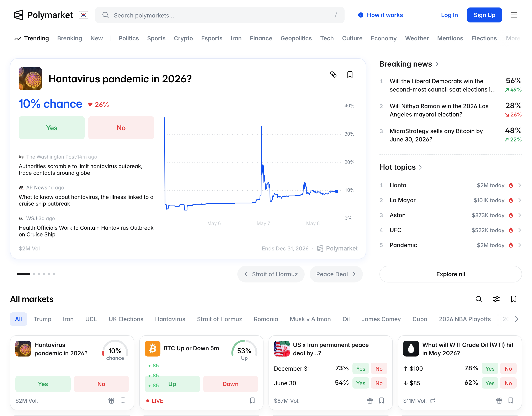This screenshot has height=416, width=532.
Task: Bookmark the BTC Up or Down 5m card
Action: pyautogui.click(x=252, y=400)
